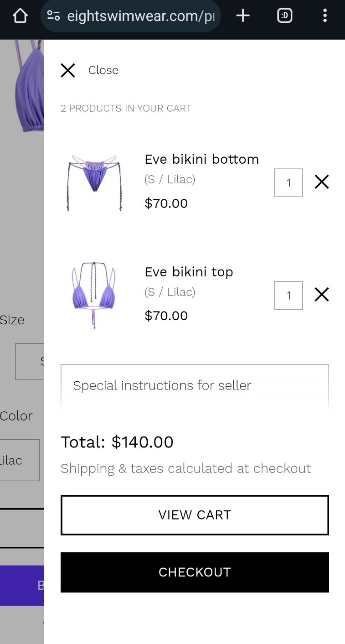The image size is (345, 644).
Task: Tap the Eve bikini bottom thumbnail image
Action: click(x=94, y=182)
